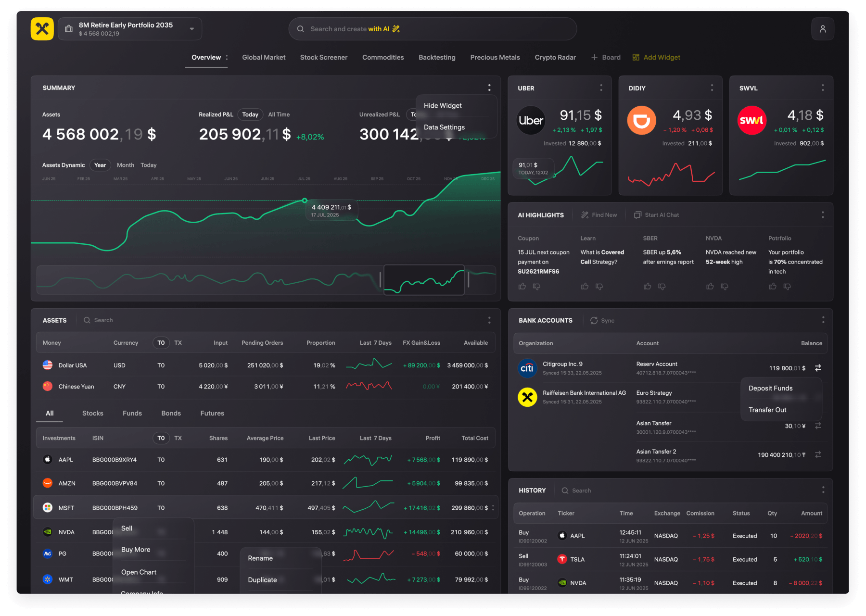Switch to Global Market tab
866x616 pixels.
pos(264,57)
